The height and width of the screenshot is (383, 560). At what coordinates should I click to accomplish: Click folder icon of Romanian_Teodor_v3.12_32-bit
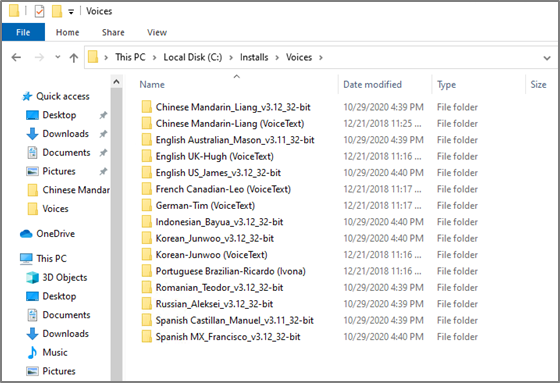[146, 288]
